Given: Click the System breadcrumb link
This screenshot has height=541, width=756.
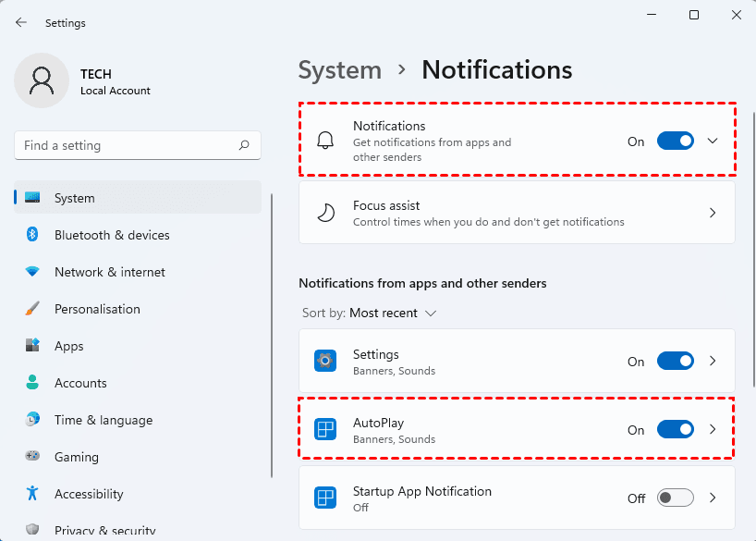Looking at the screenshot, I should pyautogui.click(x=339, y=70).
